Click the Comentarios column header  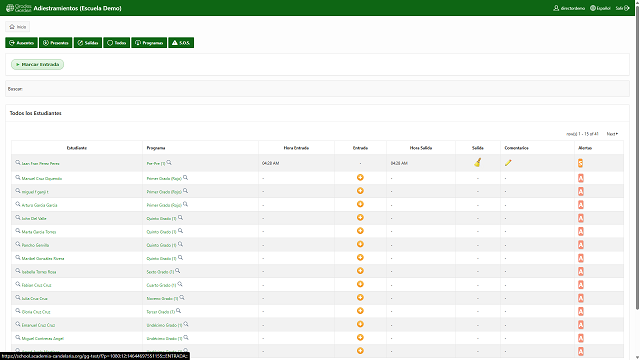pyautogui.click(x=516, y=148)
